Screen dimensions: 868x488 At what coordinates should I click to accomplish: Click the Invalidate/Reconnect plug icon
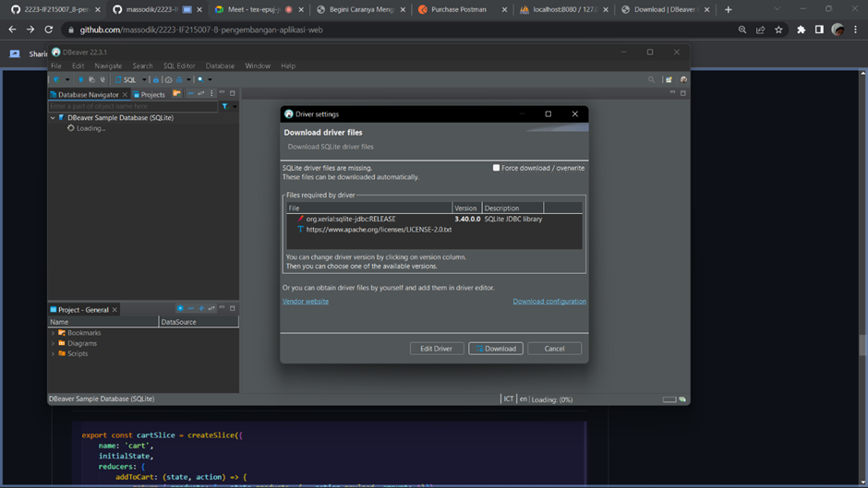coord(92,79)
